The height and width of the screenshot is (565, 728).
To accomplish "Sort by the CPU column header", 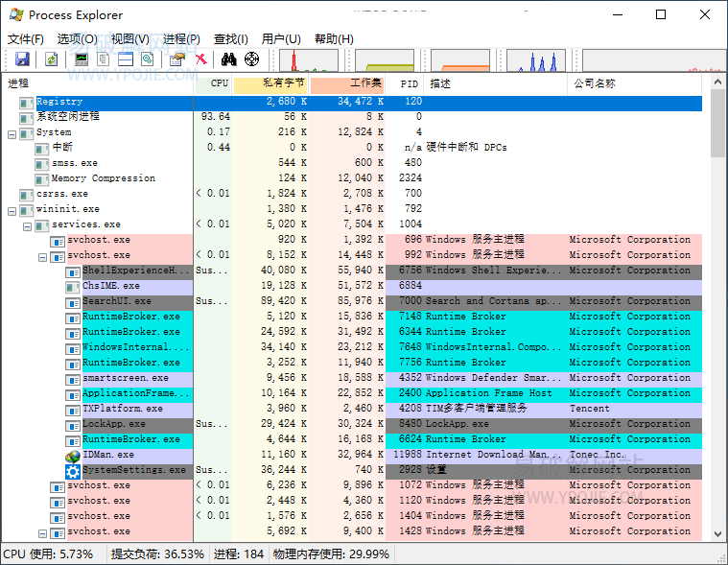I will (213, 83).
